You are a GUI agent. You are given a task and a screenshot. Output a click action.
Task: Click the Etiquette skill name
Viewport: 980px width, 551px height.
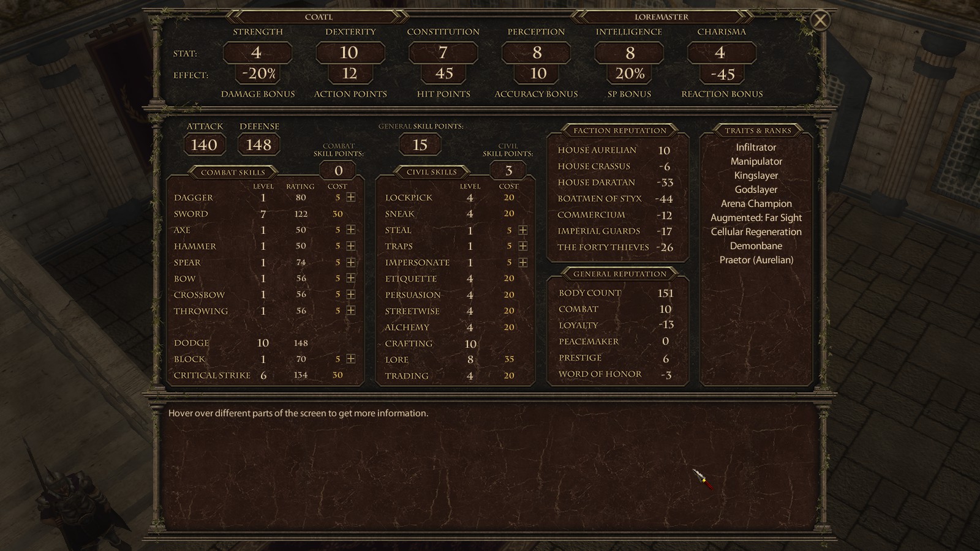(411, 279)
